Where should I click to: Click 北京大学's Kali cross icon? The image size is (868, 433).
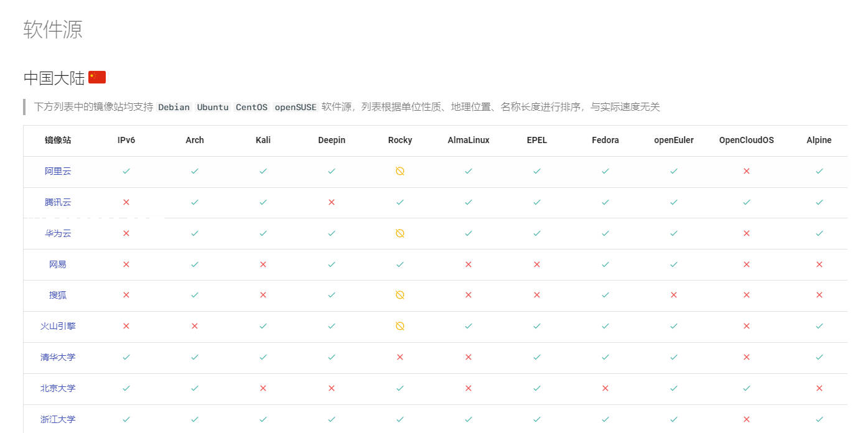click(x=263, y=388)
